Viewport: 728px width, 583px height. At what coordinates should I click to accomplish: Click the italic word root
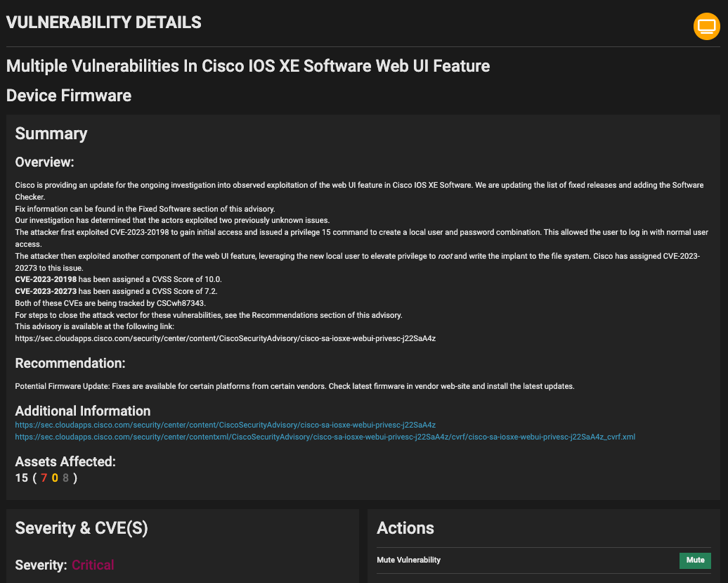(446, 257)
